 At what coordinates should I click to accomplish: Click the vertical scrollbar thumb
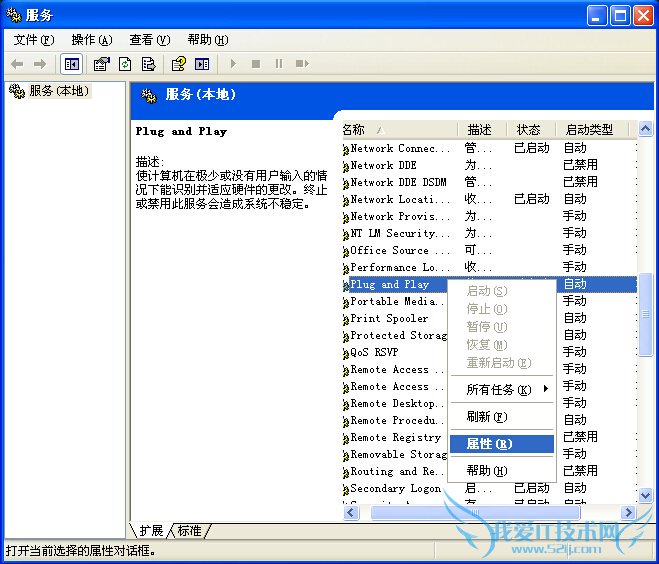[x=645, y=314]
